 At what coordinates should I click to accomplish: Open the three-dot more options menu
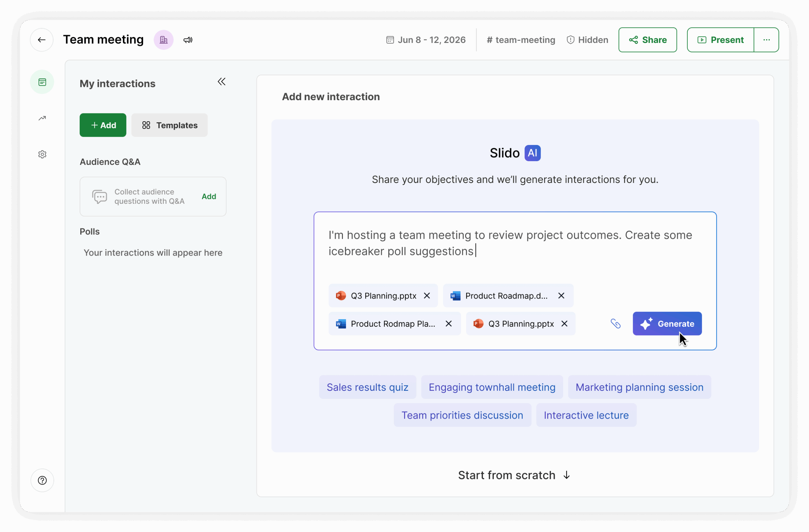[766, 40]
